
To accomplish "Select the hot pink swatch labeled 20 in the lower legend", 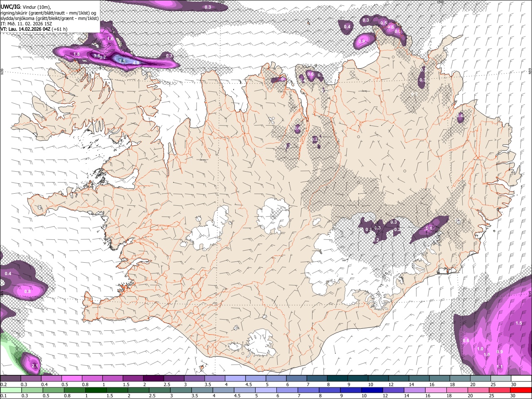I will click(478, 390).
